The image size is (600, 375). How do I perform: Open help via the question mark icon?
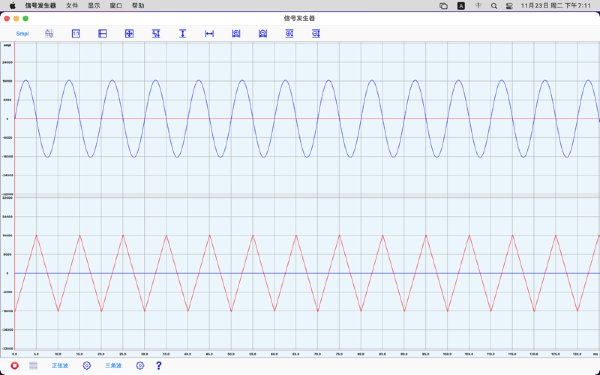click(159, 366)
